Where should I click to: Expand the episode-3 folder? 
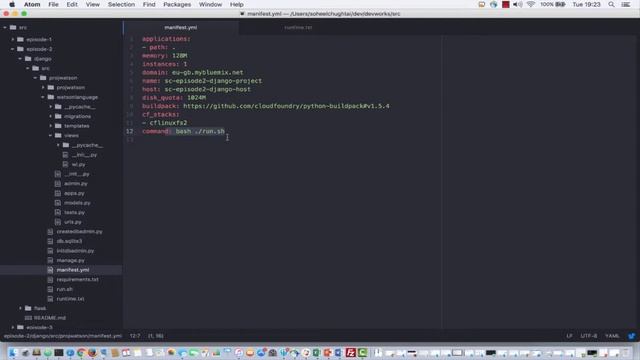13,327
